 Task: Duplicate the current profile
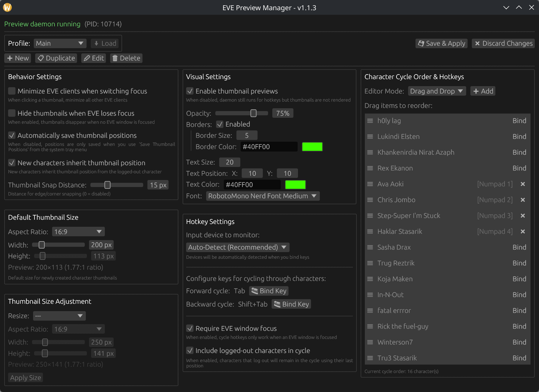[x=56, y=58]
